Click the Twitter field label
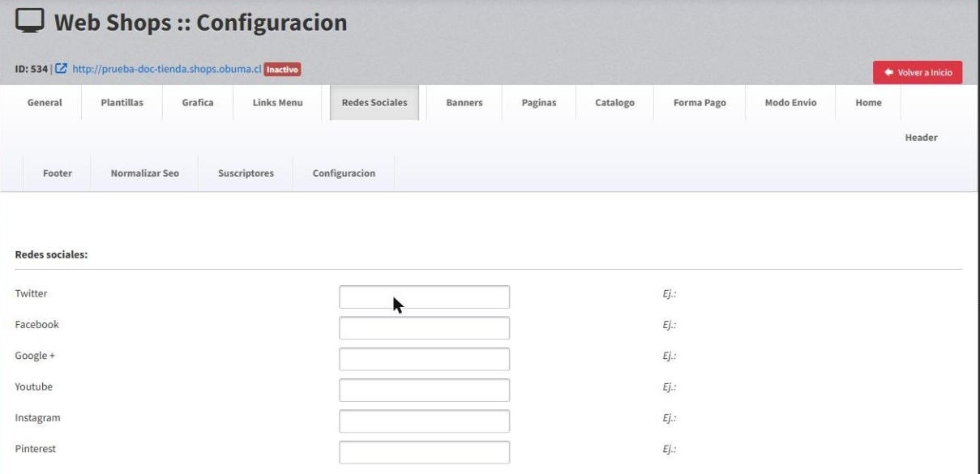 click(x=31, y=293)
